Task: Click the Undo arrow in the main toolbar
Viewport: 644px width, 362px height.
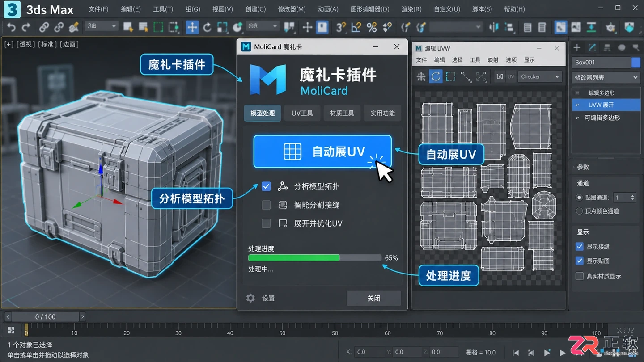Action: (11, 27)
